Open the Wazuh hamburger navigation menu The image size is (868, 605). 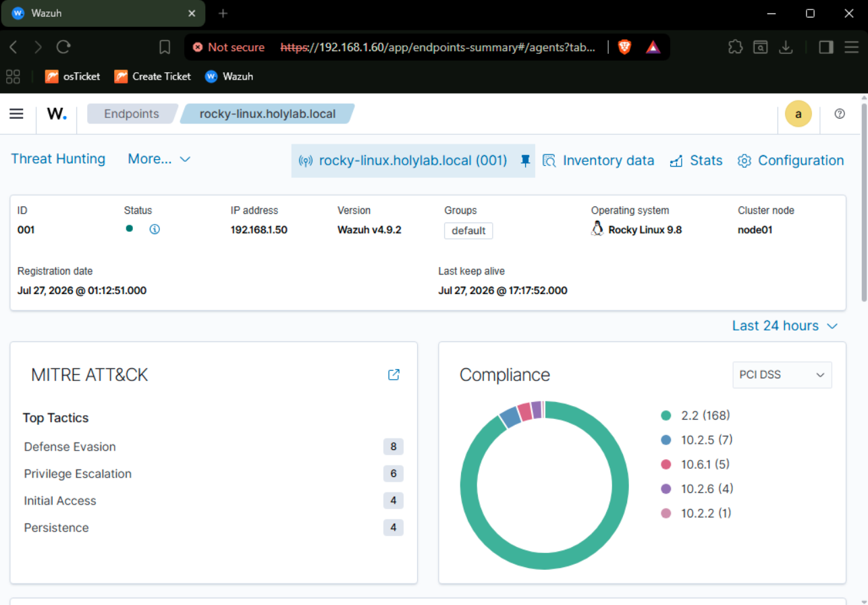point(16,114)
